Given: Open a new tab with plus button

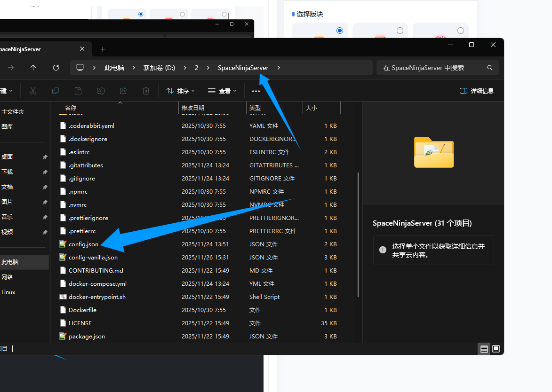Looking at the screenshot, I should [x=103, y=49].
